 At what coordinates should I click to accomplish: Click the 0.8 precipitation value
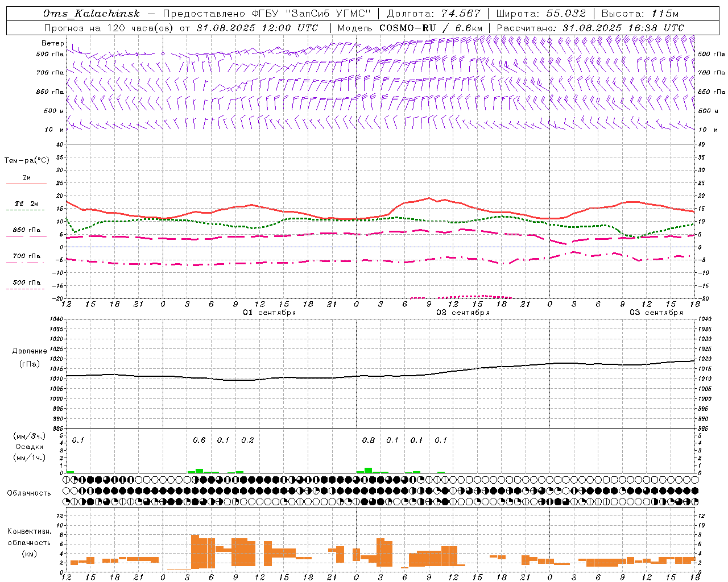pos(369,440)
